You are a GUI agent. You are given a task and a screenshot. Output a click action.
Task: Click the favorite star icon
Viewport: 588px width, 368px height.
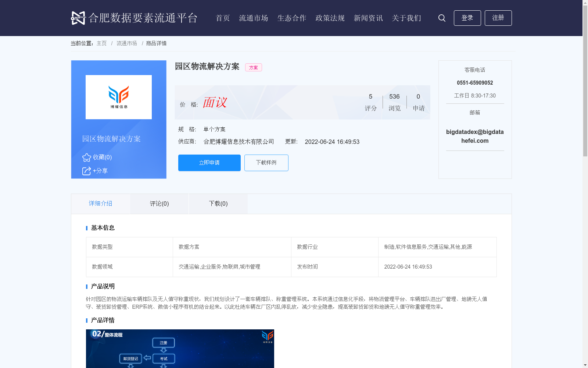pos(87,158)
